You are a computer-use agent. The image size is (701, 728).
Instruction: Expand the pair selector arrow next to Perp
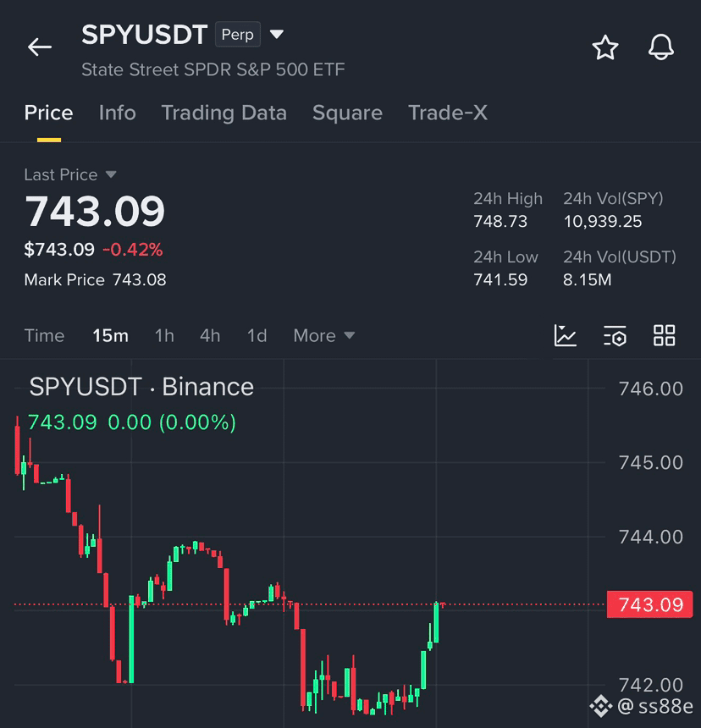[x=277, y=34]
